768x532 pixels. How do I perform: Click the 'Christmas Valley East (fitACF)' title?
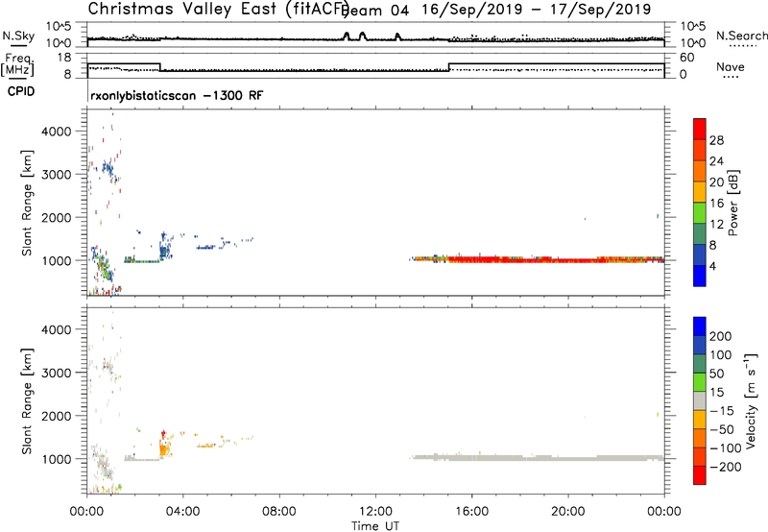(219, 9)
